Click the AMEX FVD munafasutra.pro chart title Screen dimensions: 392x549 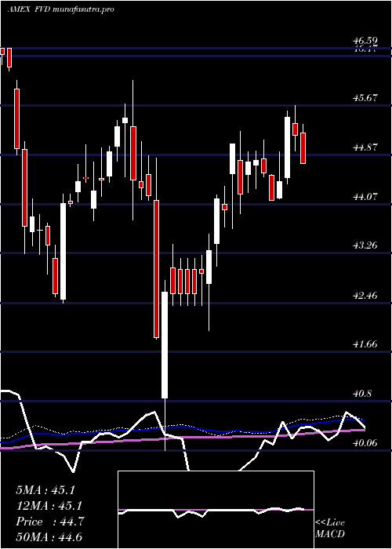(x=60, y=9)
